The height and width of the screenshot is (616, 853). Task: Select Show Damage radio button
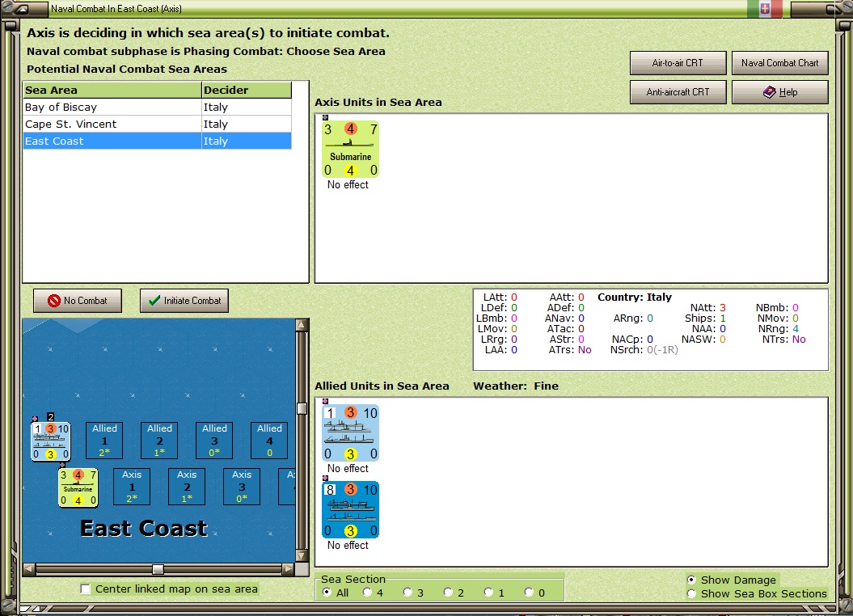(691, 580)
